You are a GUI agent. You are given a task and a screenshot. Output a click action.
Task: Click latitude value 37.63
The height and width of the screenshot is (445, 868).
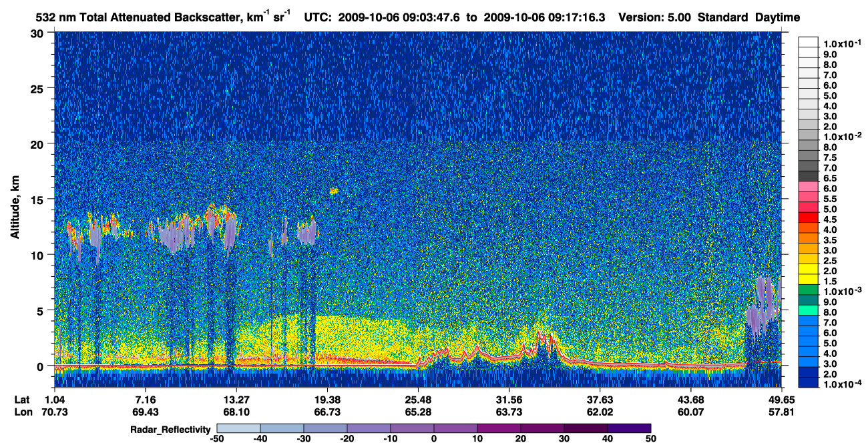(x=600, y=400)
